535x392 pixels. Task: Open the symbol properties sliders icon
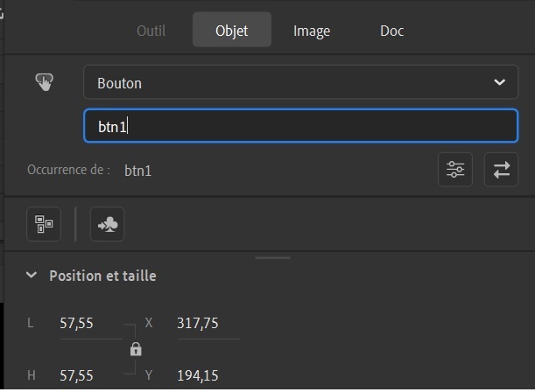455,170
